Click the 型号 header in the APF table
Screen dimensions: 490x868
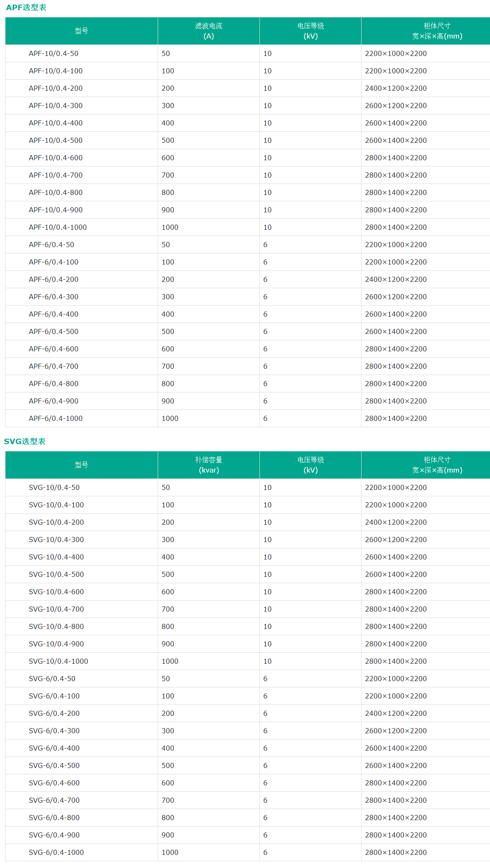pyautogui.click(x=81, y=31)
